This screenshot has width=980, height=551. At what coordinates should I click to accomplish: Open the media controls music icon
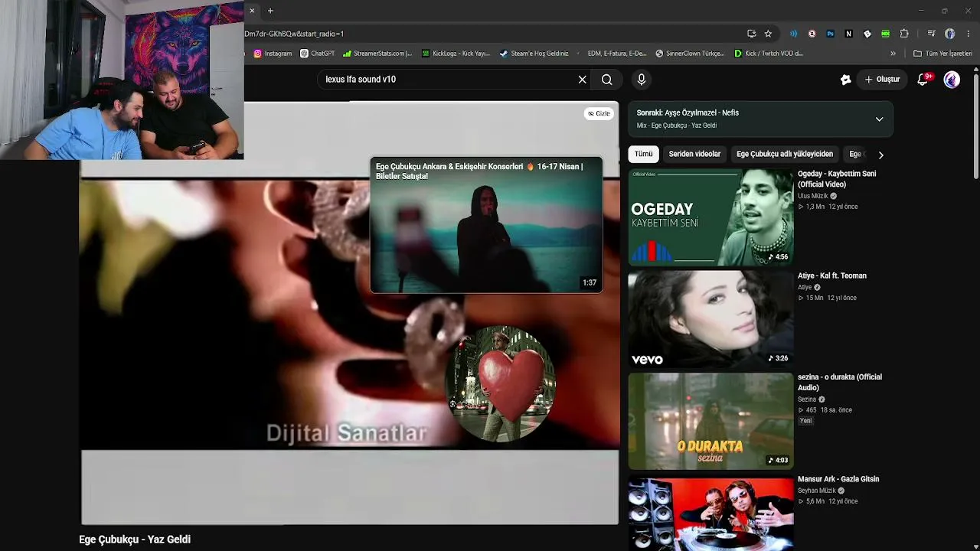[931, 34]
